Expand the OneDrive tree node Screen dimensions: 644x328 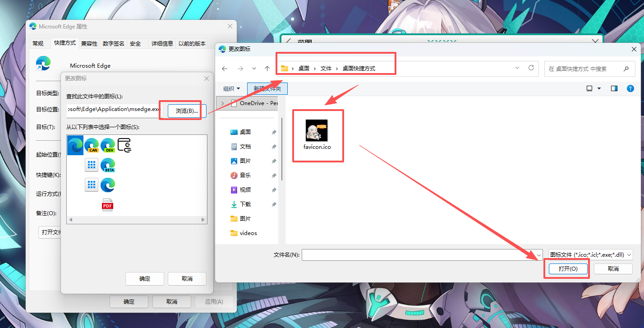click(x=222, y=103)
